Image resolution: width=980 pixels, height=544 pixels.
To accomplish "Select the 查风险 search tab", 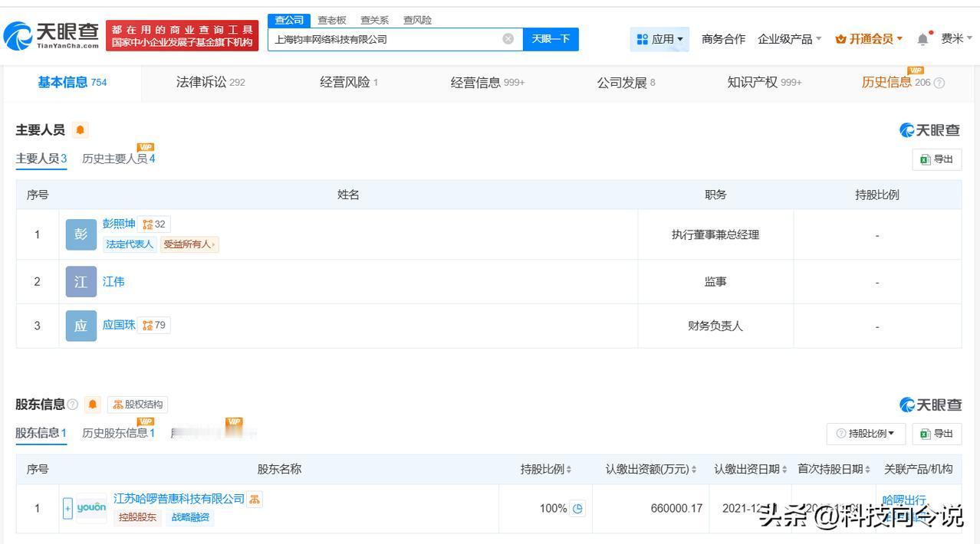I will coord(418,21).
